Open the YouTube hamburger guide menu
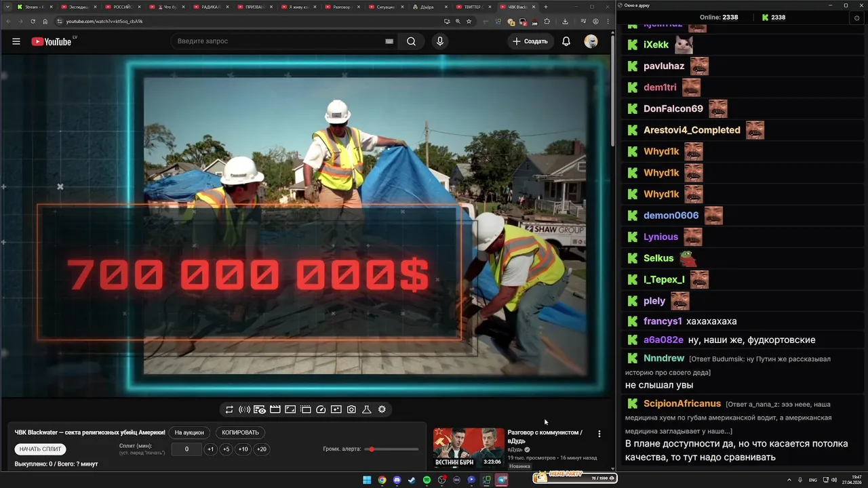 point(16,41)
